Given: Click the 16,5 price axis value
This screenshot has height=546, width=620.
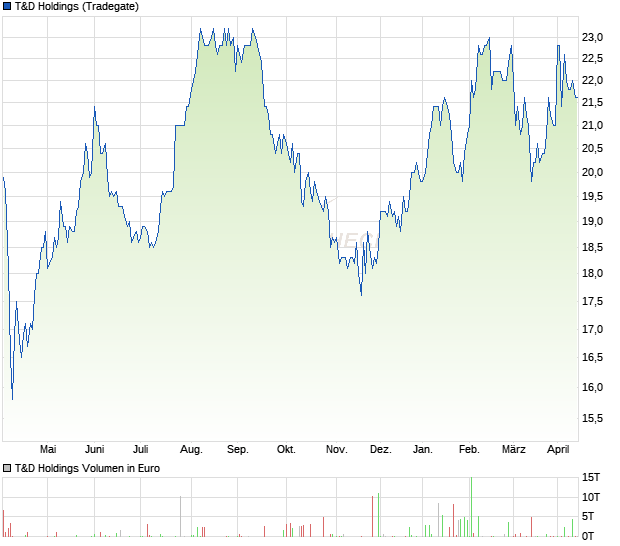Looking at the screenshot, I should click(x=592, y=357).
